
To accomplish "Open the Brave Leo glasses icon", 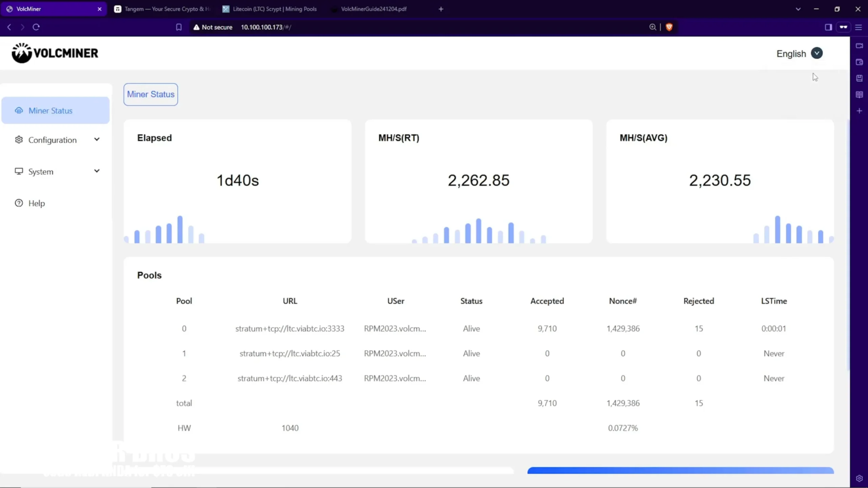I will tap(844, 27).
